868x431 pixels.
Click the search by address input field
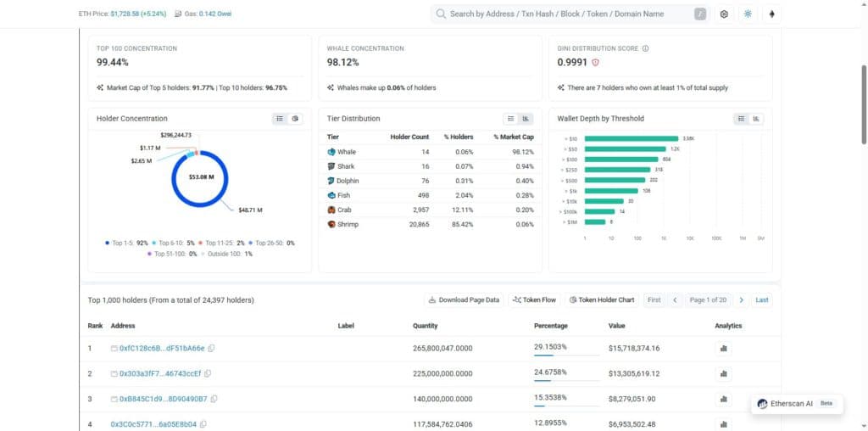(x=570, y=14)
